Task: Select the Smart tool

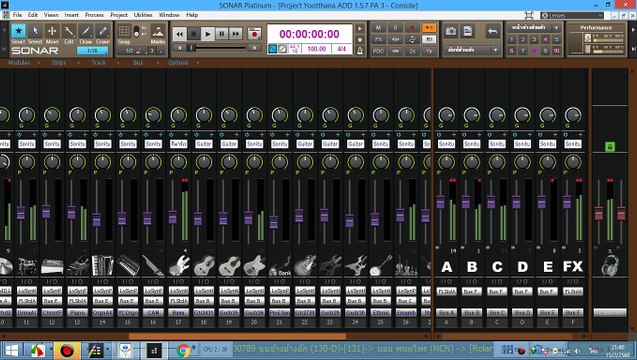Action: point(18,31)
